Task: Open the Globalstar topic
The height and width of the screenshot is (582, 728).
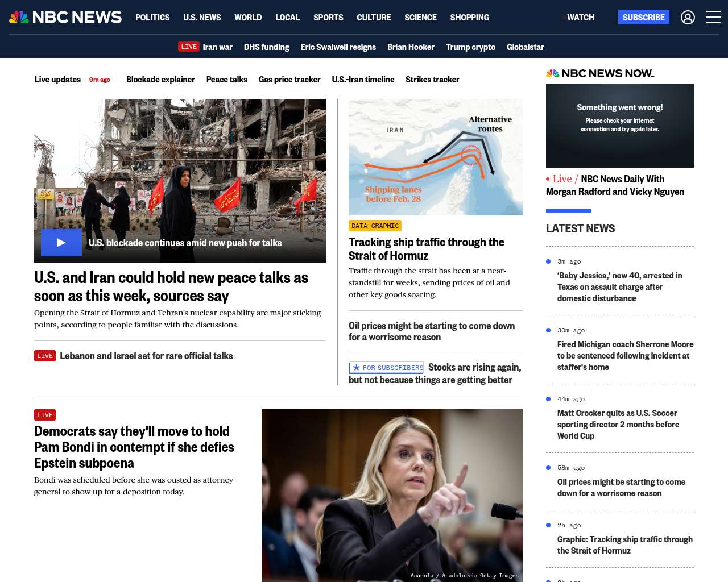Action: click(x=526, y=47)
